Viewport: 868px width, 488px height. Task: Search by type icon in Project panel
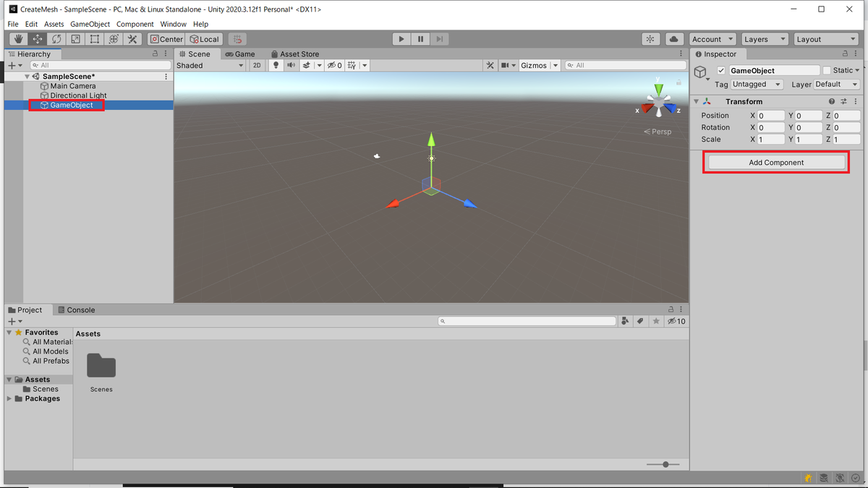[625, 321]
